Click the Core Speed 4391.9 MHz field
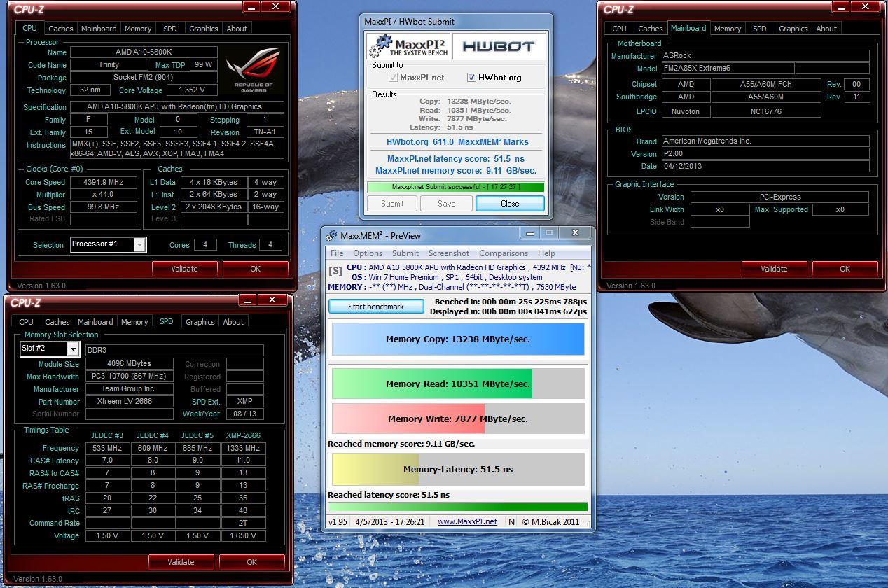The image size is (888, 588). (104, 182)
